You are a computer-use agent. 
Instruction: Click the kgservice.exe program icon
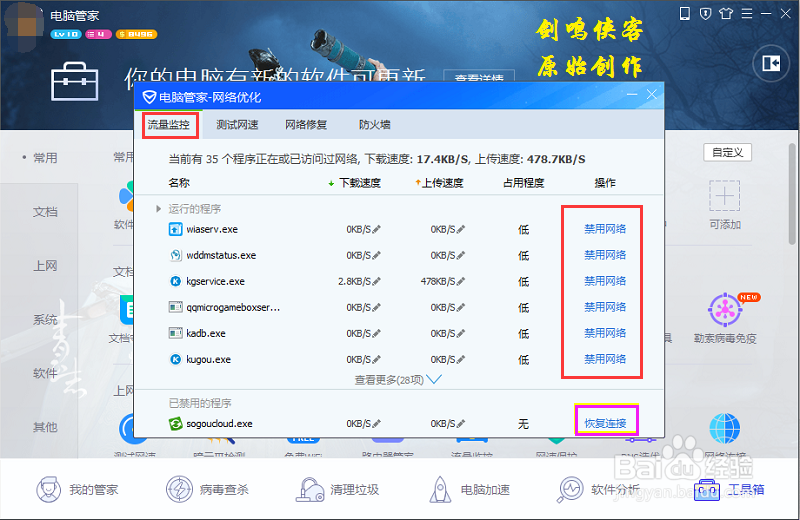[175, 281]
